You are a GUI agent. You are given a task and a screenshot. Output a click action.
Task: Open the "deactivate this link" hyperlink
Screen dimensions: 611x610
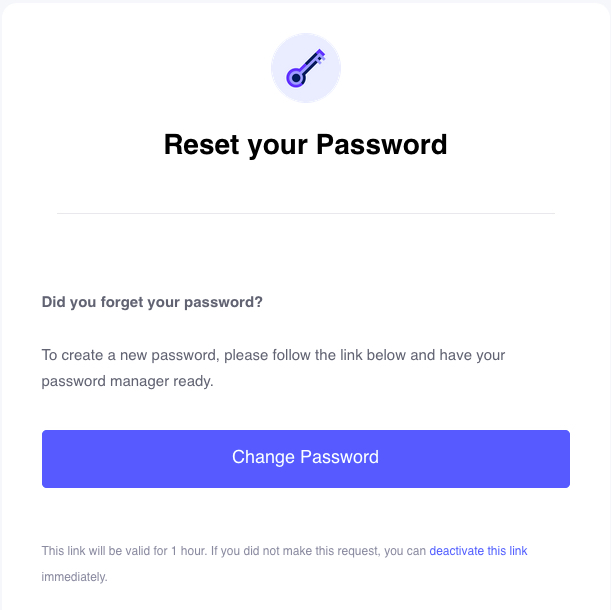tap(478, 551)
